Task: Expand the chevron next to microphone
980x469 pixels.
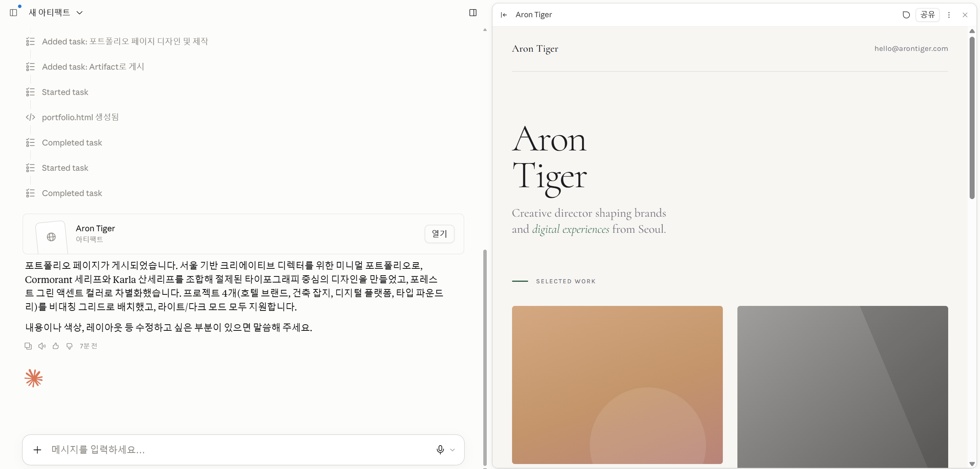Action: pos(453,450)
